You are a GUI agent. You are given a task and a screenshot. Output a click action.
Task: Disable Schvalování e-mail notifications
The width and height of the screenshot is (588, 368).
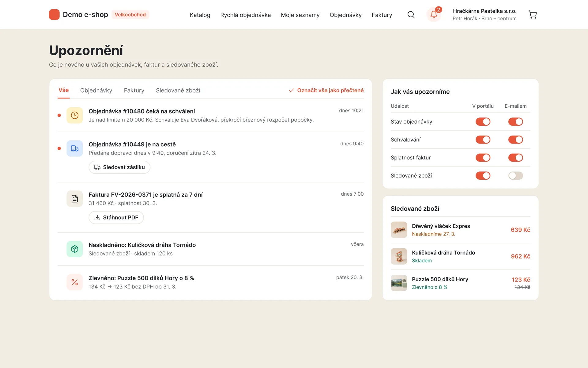point(516,140)
